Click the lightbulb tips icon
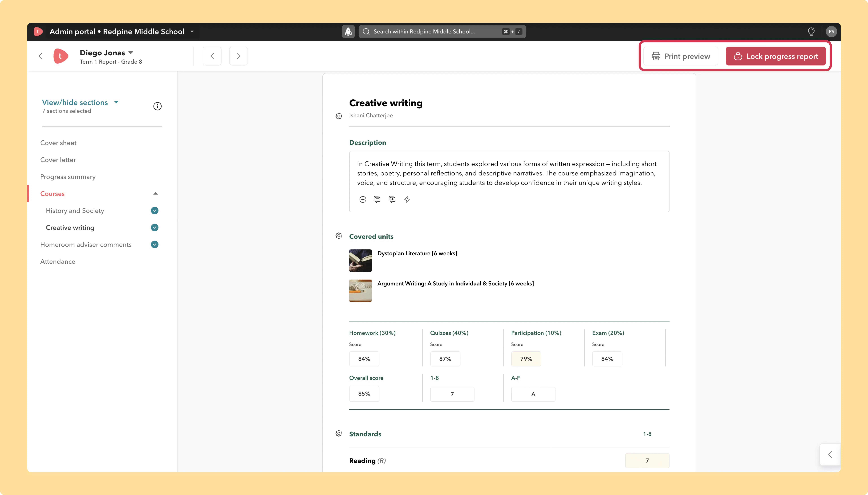 pos(811,32)
